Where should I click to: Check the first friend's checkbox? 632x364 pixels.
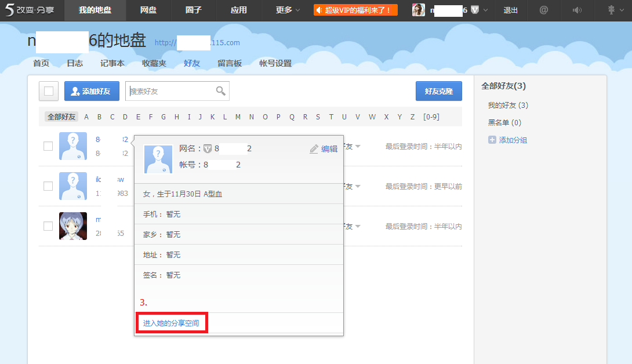pyautogui.click(x=48, y=146)
